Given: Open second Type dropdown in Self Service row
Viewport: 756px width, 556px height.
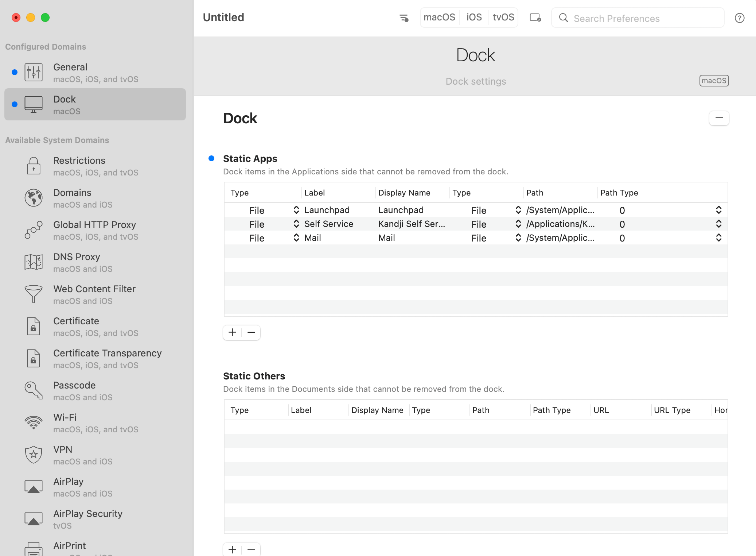Looking at the screenshot, I should tap(518, 224).
